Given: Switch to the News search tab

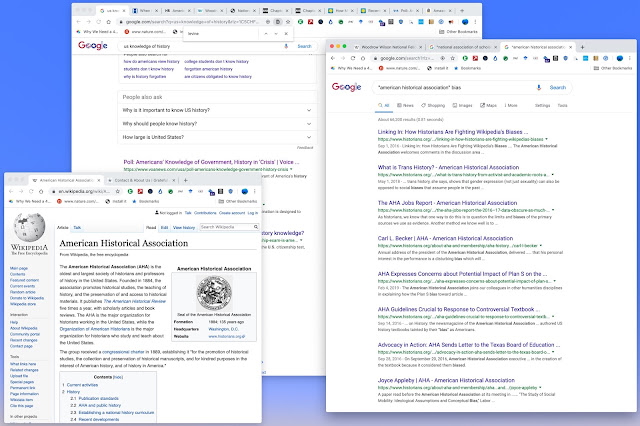Looking at the screenshot, I should coord(405,105).
